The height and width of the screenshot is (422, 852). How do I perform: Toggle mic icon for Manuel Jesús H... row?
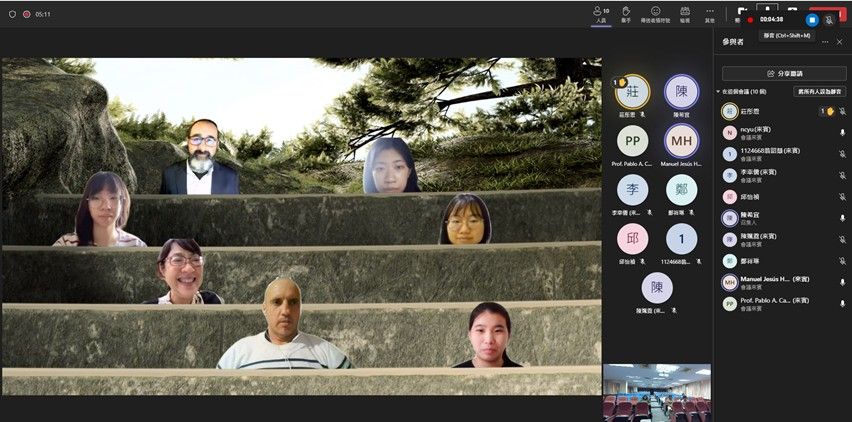tap(842, 282)
